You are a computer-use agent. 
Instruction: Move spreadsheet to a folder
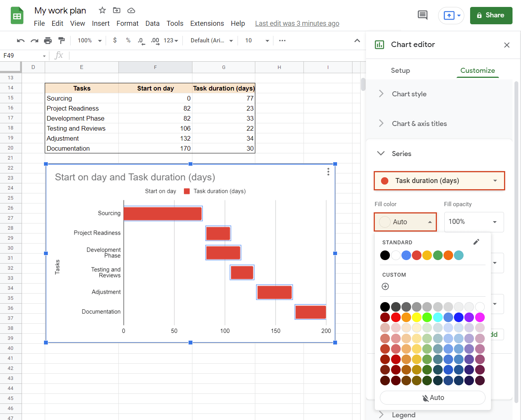(116, 10)
